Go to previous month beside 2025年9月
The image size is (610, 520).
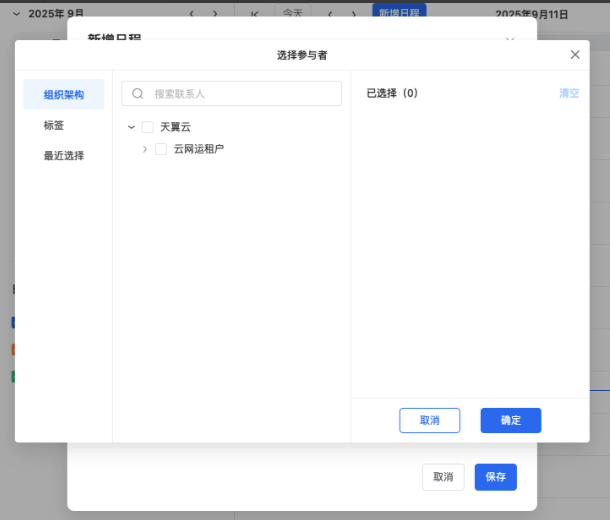point(191,14)
